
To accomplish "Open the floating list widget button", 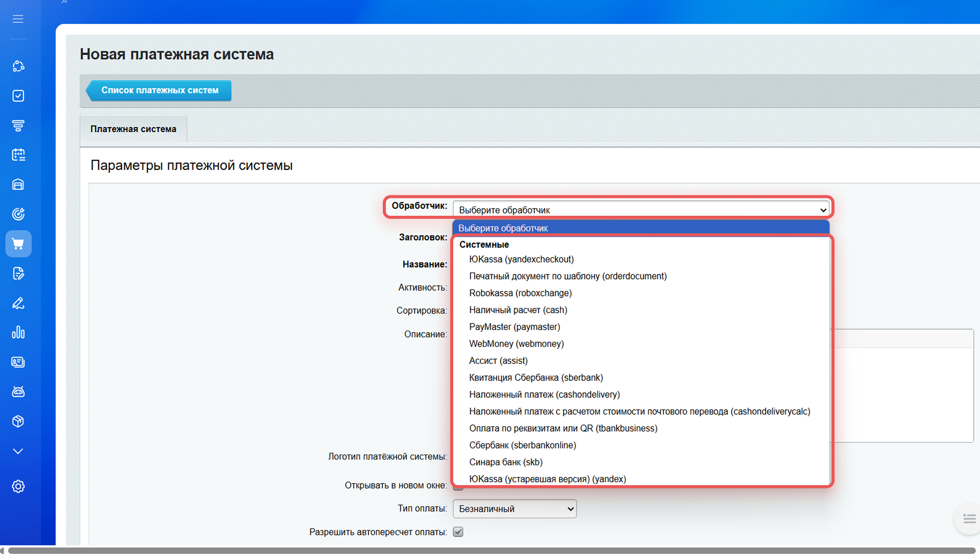I will (x=968, y=519).
